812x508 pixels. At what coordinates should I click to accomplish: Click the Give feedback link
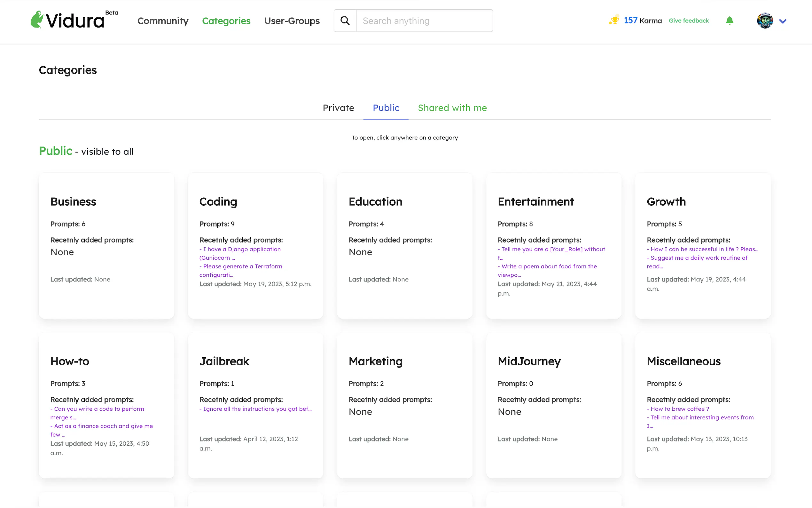689,21
